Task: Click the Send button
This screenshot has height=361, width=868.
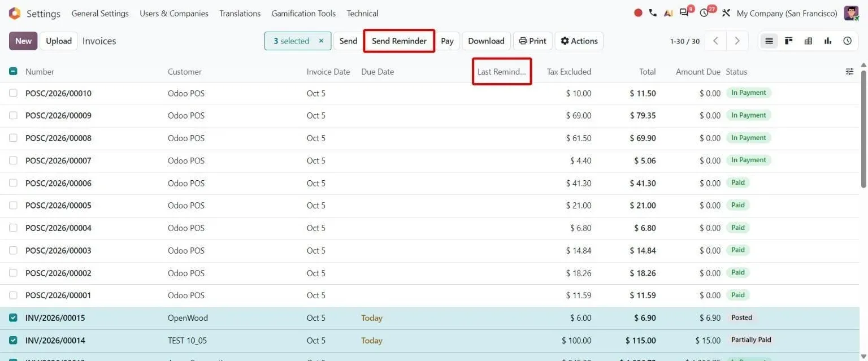Action: [x=348, y=41]
